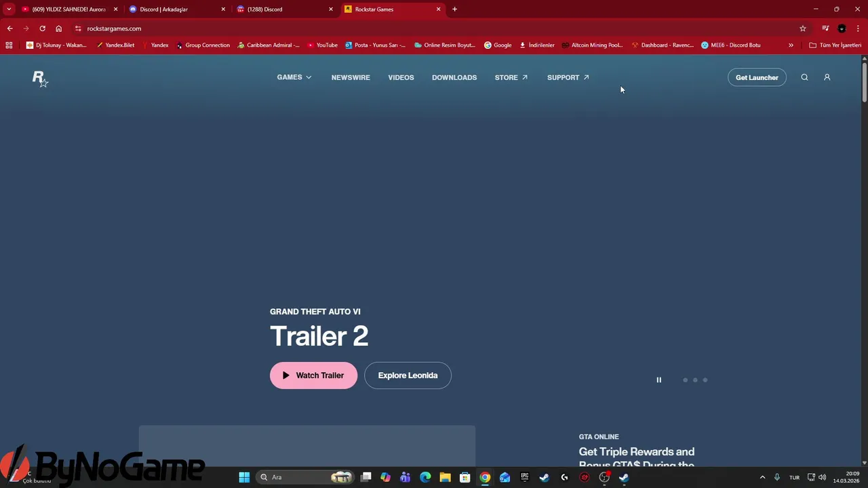Reload the page with refresh icon
The image size is (868, 488).
[x=42, y=28]
